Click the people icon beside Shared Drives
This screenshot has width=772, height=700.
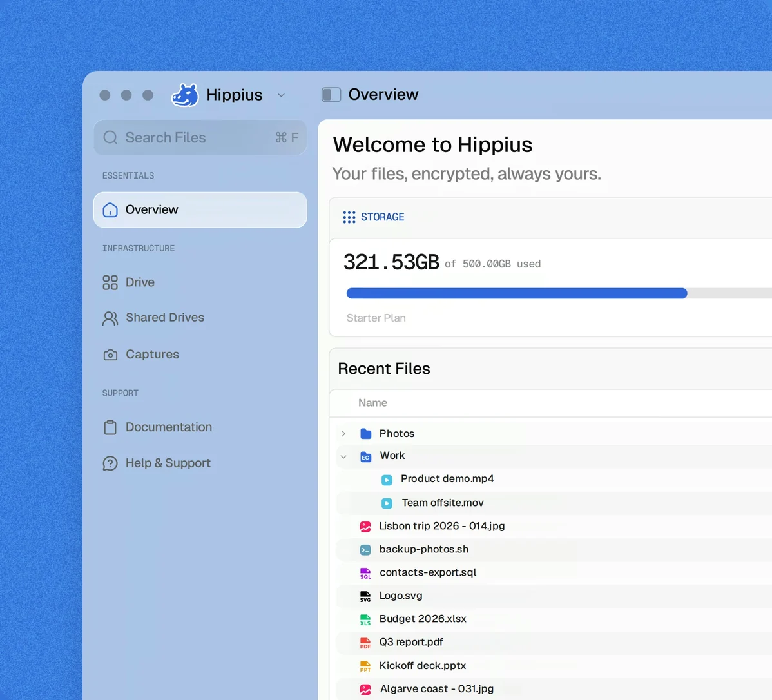click(x=110, y=318)
